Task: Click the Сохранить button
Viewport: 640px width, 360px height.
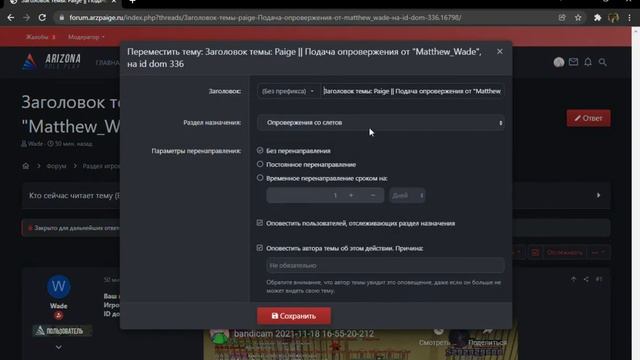Action: click(x=294, y=316)
